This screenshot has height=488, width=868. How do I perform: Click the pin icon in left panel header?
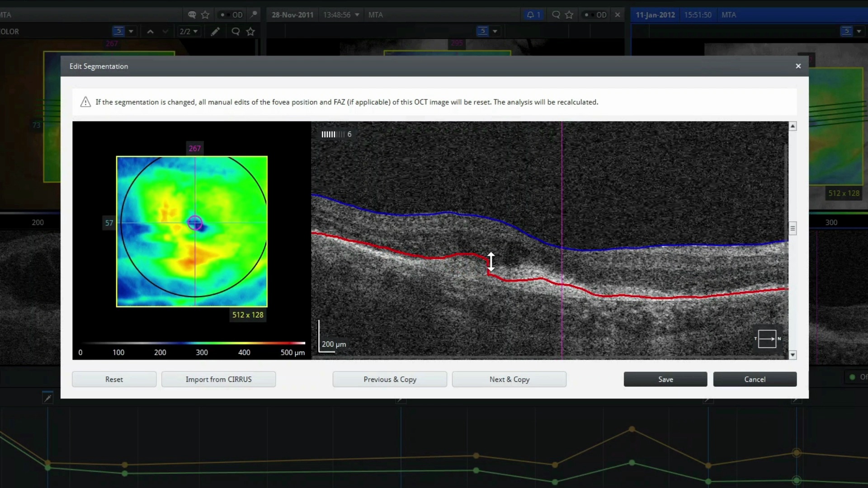254,14
